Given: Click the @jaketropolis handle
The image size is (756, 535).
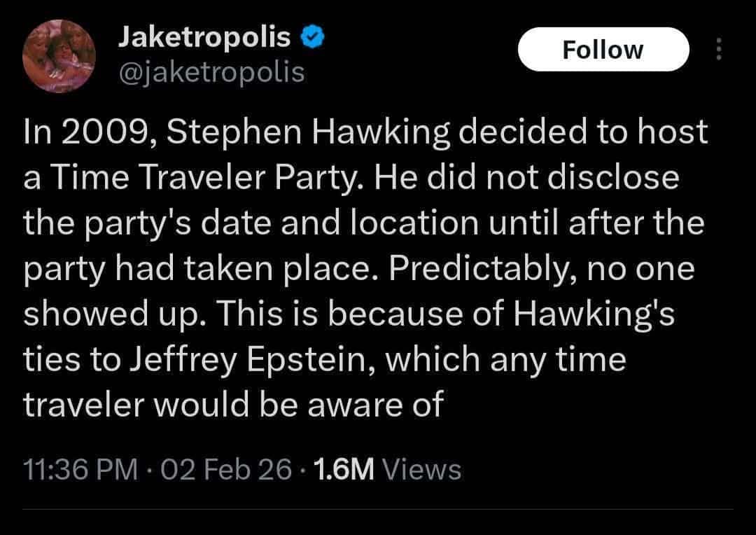Looking at the screenshot, I should coord(211,71).
